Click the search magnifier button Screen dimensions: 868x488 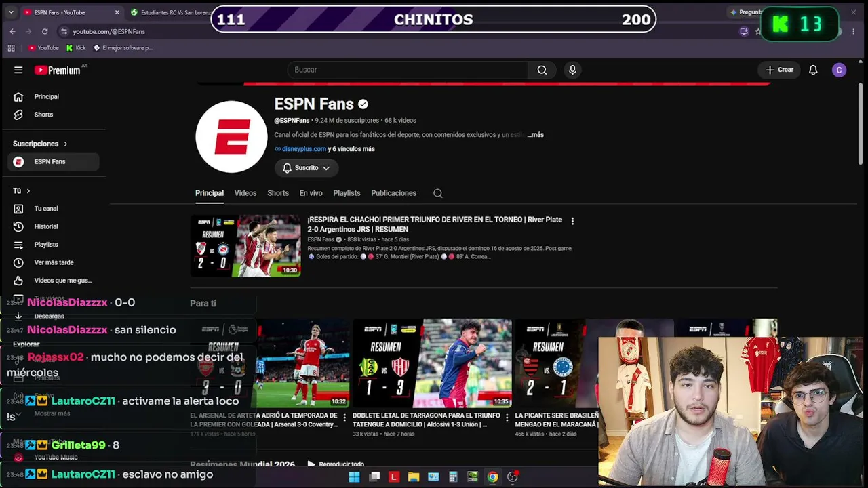[x=542, y=70]
